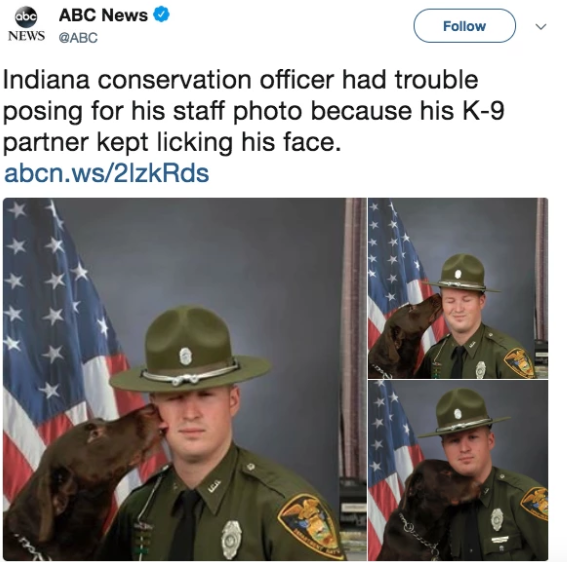Click the hat in the bottom-right photo
567x562 pixels.
[464, 412]
